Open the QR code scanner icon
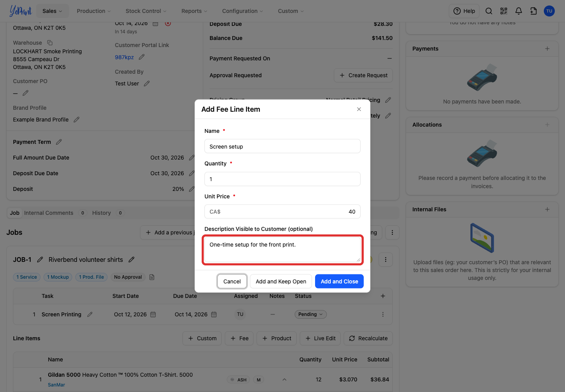 [504, 11]
